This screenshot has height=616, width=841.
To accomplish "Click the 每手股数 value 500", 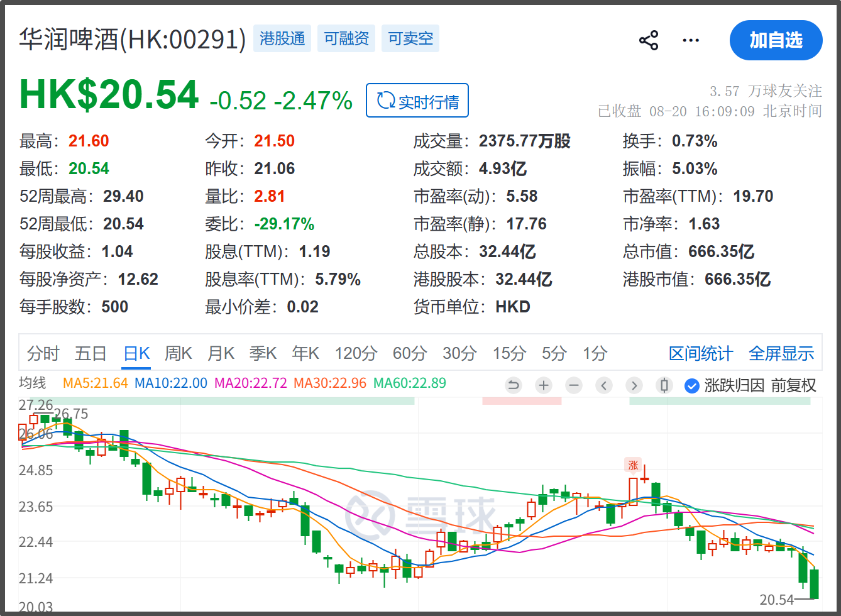I will point(114,307).
